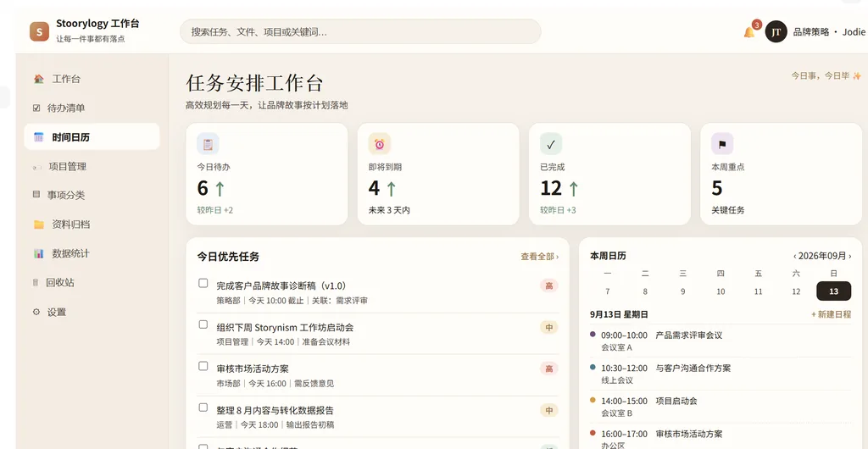Click the 本周重点 flag icon
The width and height of the screenshot is (868, 449).
(x=722, y=144)
